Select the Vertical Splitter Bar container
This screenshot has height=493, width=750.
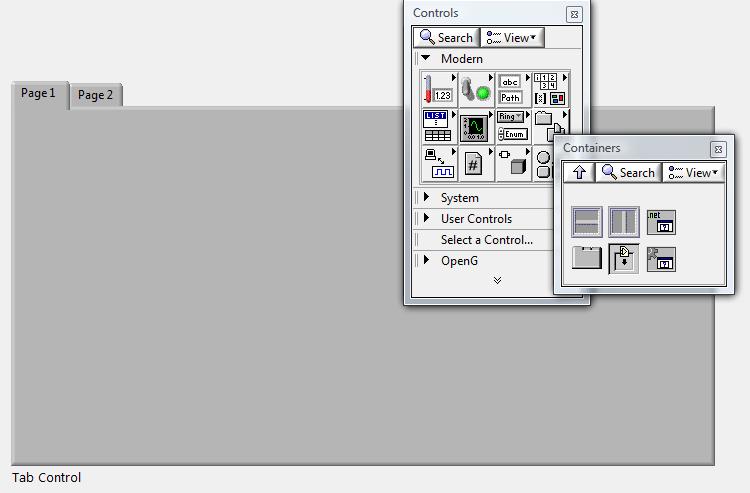(624, 221)
